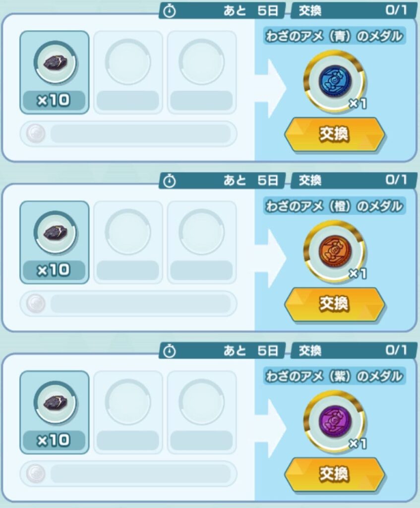
Task: Tap the greyed coin icon in the second exchange
Action: tap(36, 304)
